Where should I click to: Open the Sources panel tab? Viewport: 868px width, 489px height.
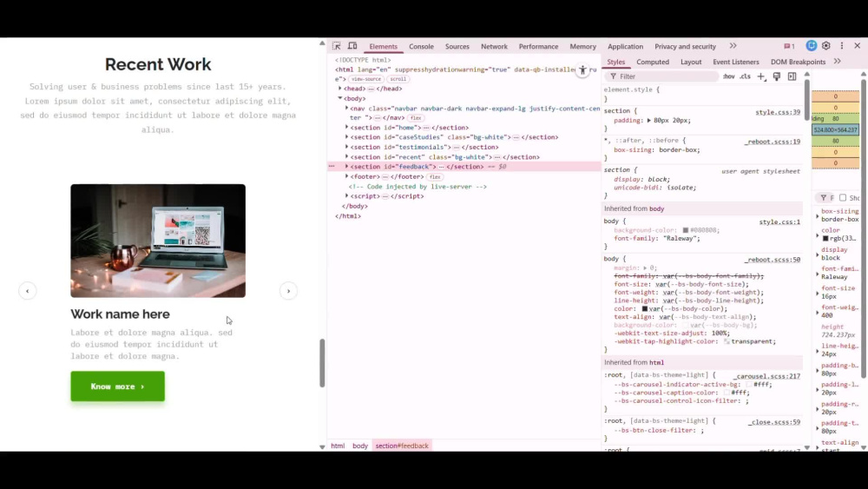(x=457, y=47)
